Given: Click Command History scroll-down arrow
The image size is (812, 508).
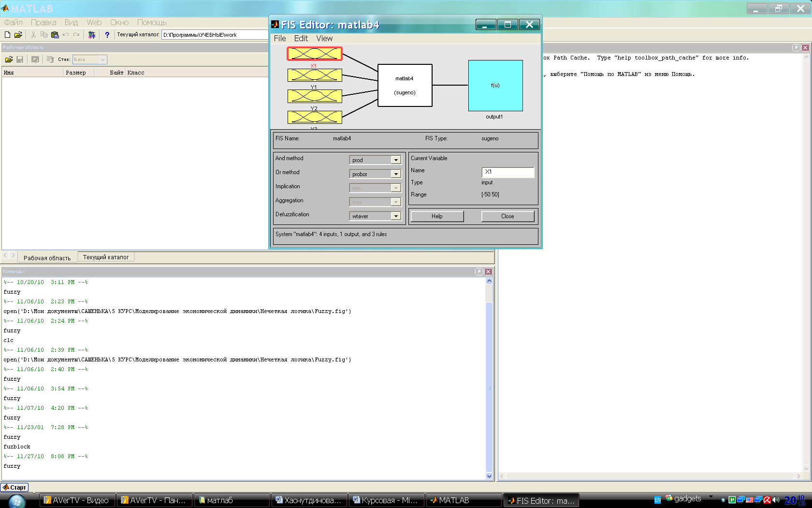Looking at the screenshot, I should 489,476.
